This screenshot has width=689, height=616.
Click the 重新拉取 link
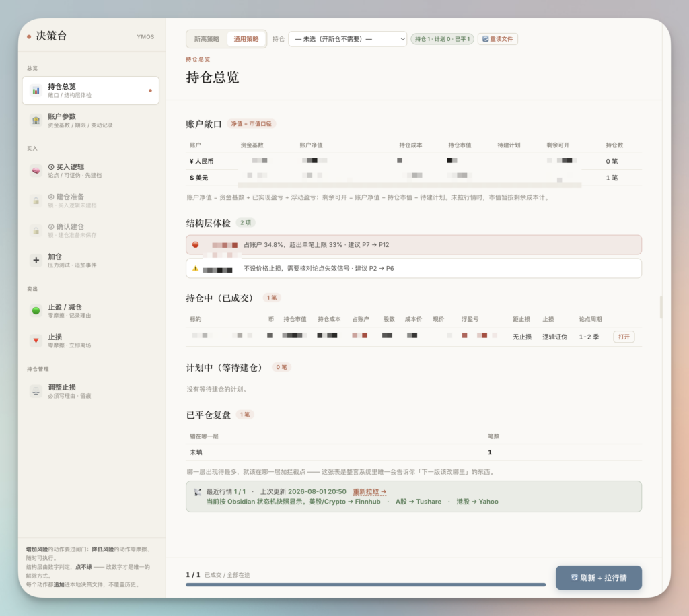(369, 491)
